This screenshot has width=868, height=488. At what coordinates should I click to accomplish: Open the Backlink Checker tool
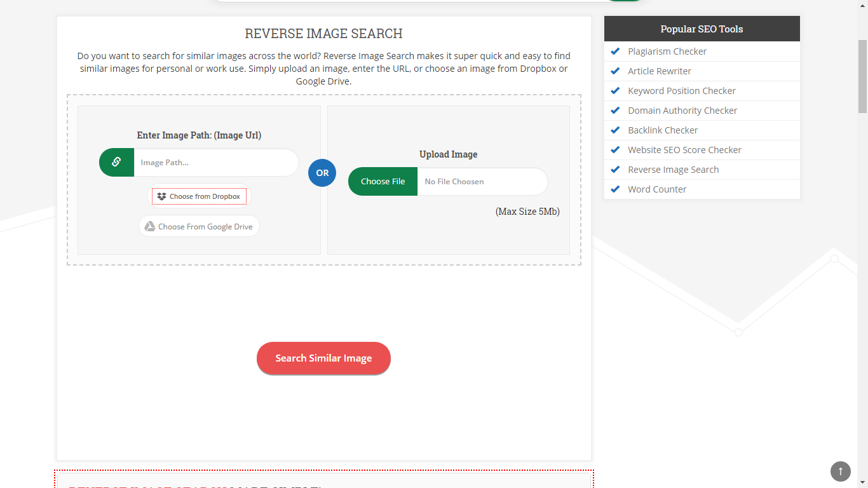[x=663, y=130]
